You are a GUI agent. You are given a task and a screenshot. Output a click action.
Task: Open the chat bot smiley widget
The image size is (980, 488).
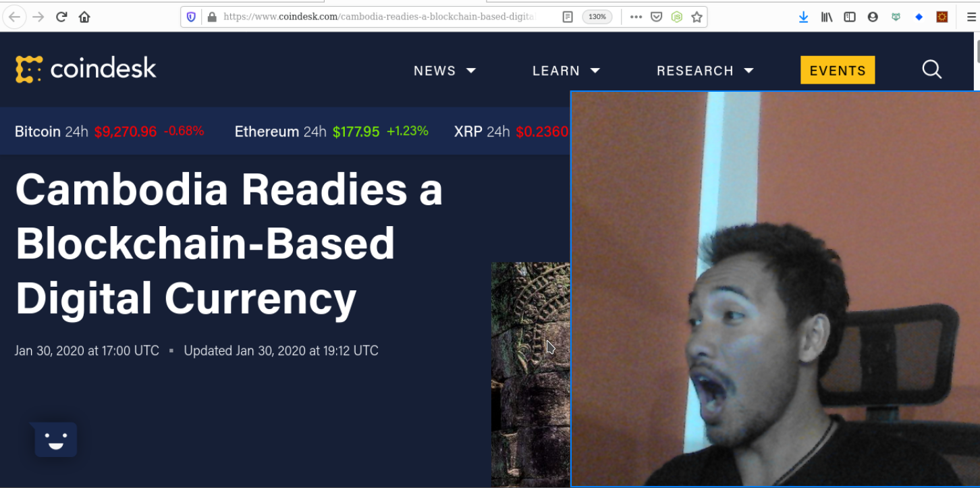pos(56,439)
